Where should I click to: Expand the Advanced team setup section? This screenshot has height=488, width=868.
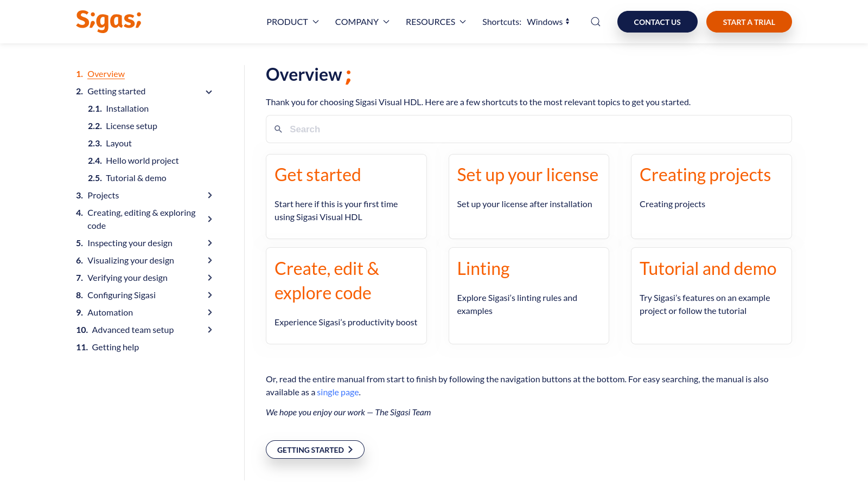click(x=210, y=330)
